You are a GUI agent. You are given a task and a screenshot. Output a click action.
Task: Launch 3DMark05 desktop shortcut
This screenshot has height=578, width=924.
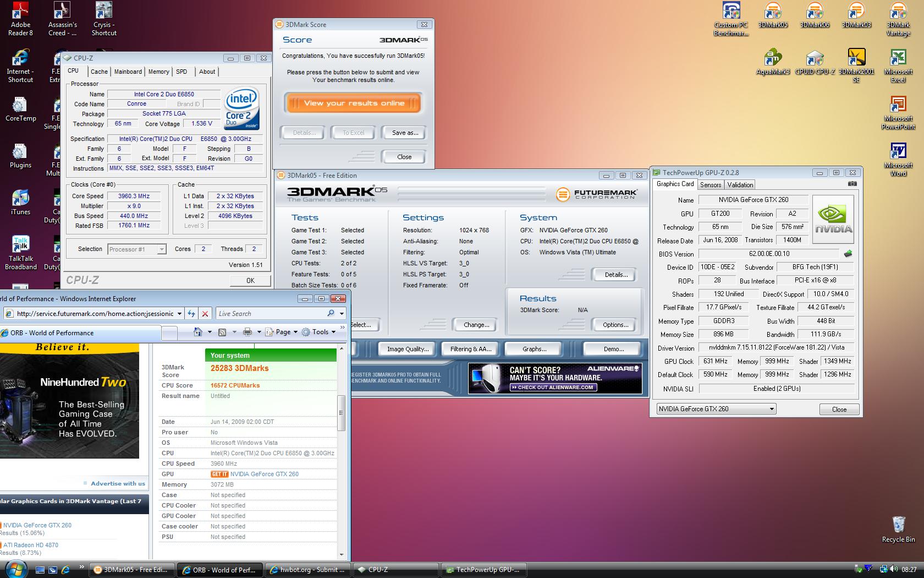773,15
